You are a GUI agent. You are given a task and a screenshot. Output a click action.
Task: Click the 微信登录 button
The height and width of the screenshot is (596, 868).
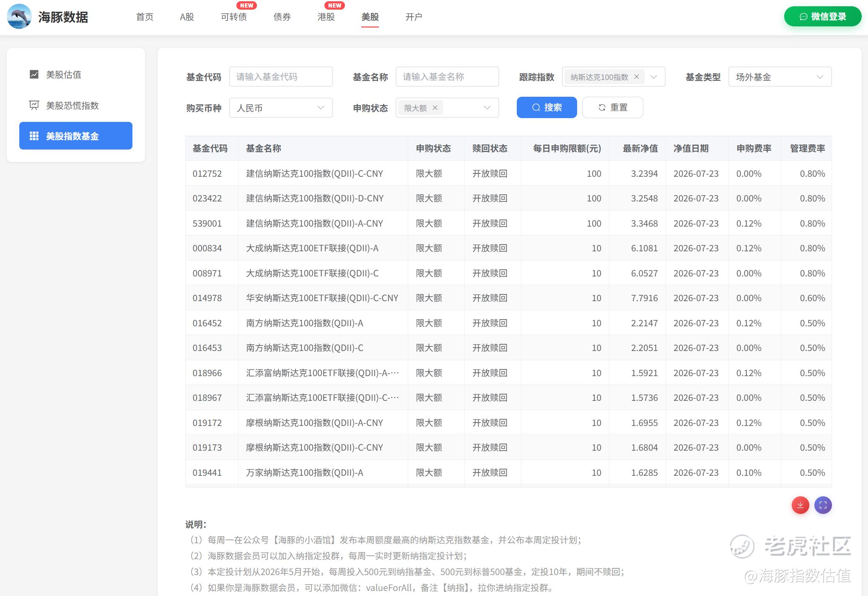pos(823,16)
